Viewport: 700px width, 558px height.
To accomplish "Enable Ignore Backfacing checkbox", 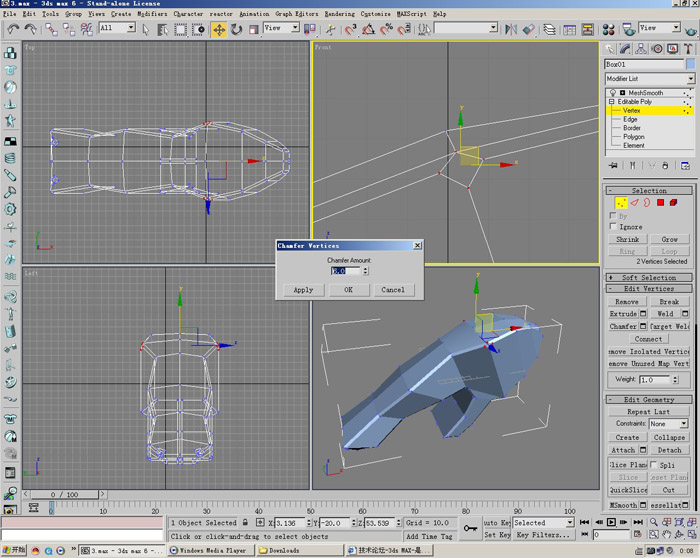I will click(x=613, y=227).
